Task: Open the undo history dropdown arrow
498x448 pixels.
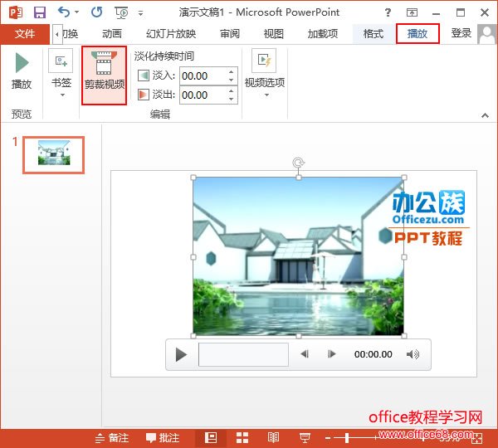Action: coord(76,12)
